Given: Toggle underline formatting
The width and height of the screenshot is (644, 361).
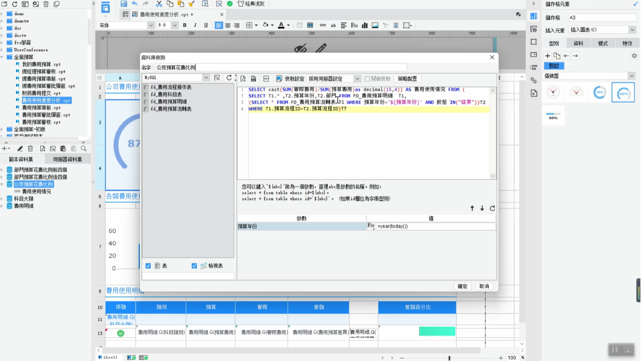Looking at the screenshot, I should [206, 25].
